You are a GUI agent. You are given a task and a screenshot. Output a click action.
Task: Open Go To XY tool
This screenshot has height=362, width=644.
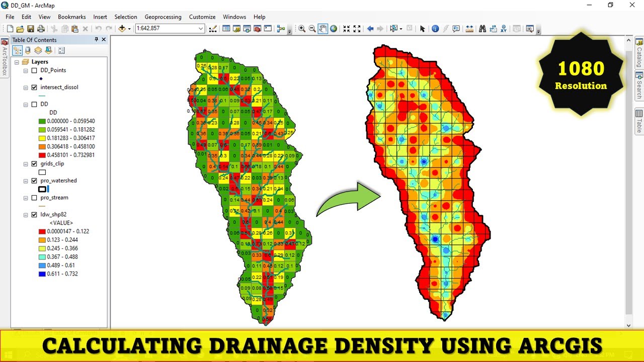pos(504,29)
